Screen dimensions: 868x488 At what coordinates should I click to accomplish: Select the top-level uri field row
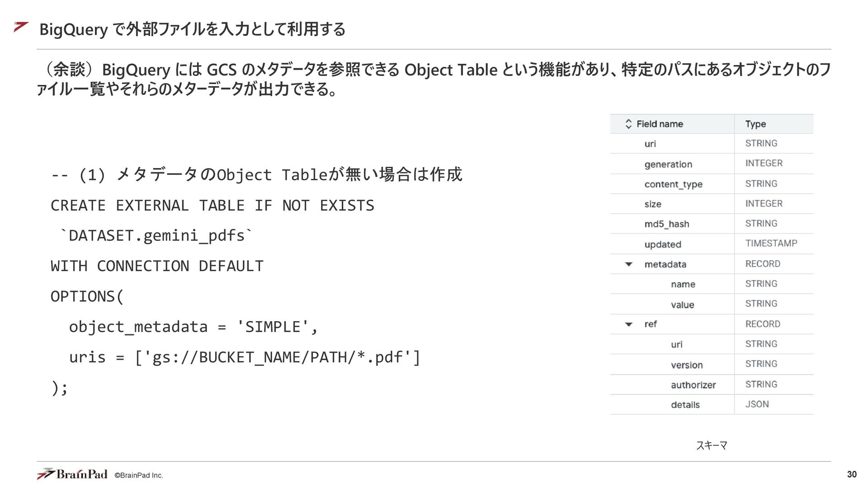tap(712, 144)
